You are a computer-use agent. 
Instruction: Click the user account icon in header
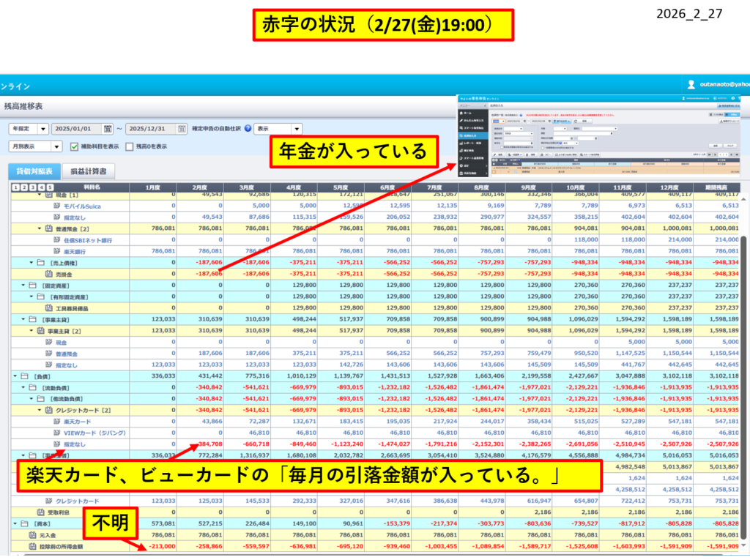691,85
